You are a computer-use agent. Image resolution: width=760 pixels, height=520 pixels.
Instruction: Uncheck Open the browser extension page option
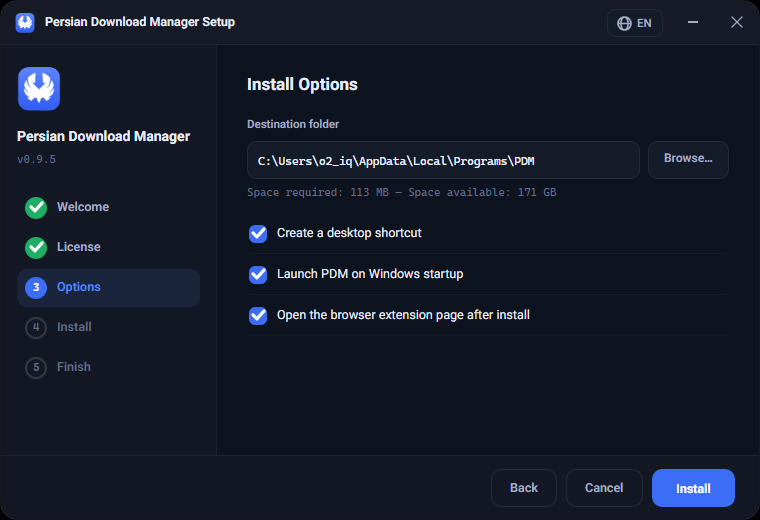(258, 316)
